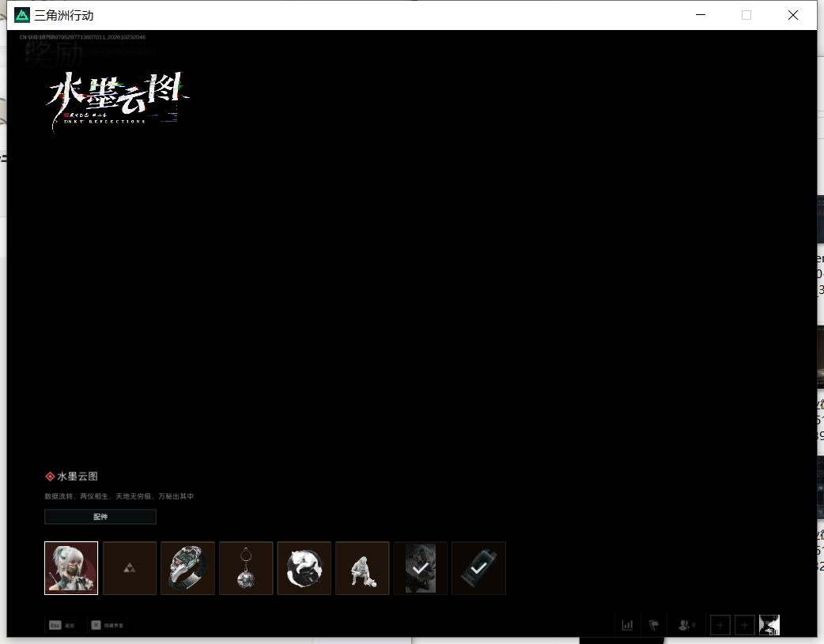Open the 配件 attachments button
Viewport: 824px width, 644px height.
point(100,517)
